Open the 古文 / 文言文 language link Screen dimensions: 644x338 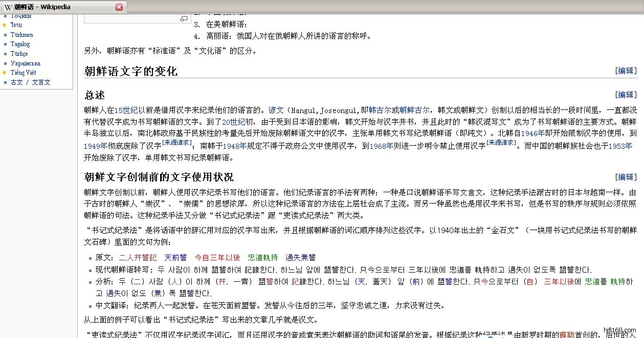[31, 82]
